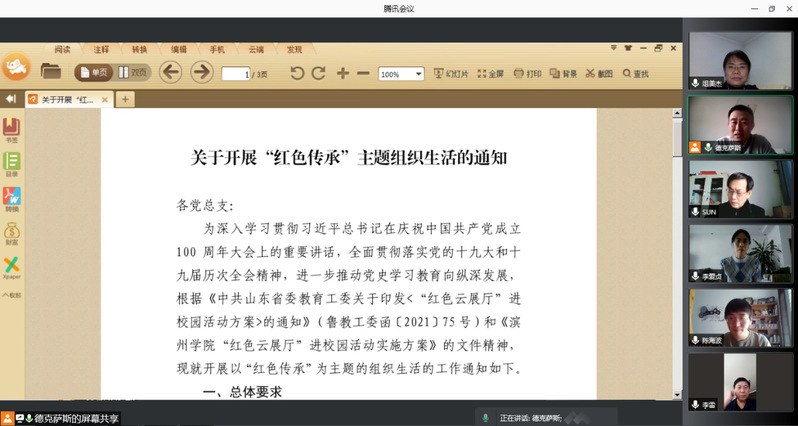The height and width of the screenshot is (426, 798).
Task: Rotate page counterclockwise
Action: pyautogui.click(x=297, y=73)
